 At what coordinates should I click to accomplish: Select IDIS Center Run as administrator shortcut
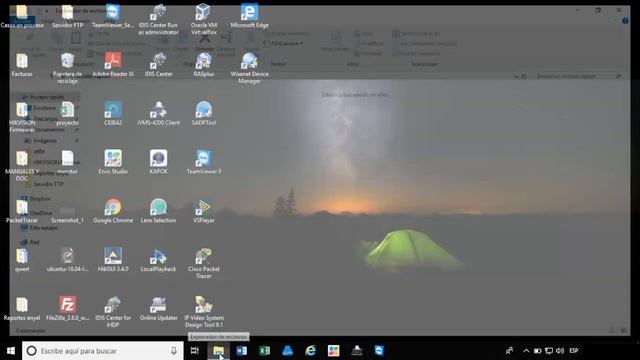158,20
